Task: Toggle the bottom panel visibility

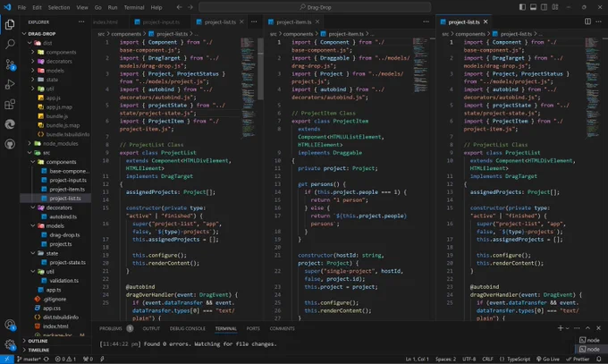Action: tap(533, 7)
